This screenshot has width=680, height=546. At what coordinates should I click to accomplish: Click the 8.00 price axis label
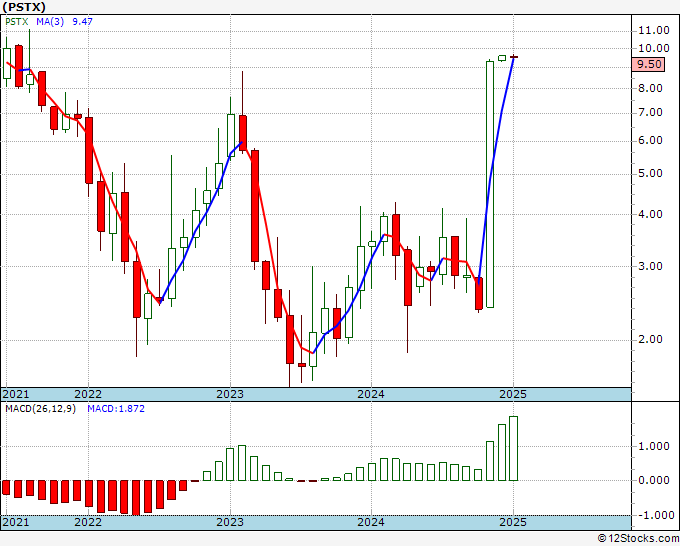(650, 88)
